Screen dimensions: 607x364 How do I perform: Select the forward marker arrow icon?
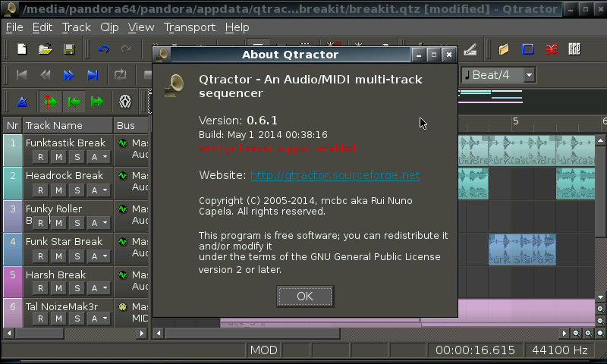(97, 102)
